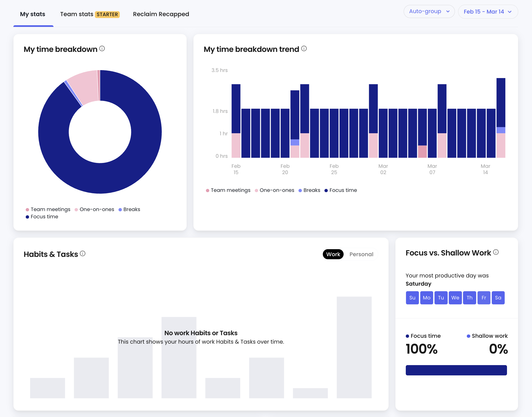532x417 pixels.
Task: Expand the Feb 15 - Mar 14 date range
Action: [x=488, y=12]
